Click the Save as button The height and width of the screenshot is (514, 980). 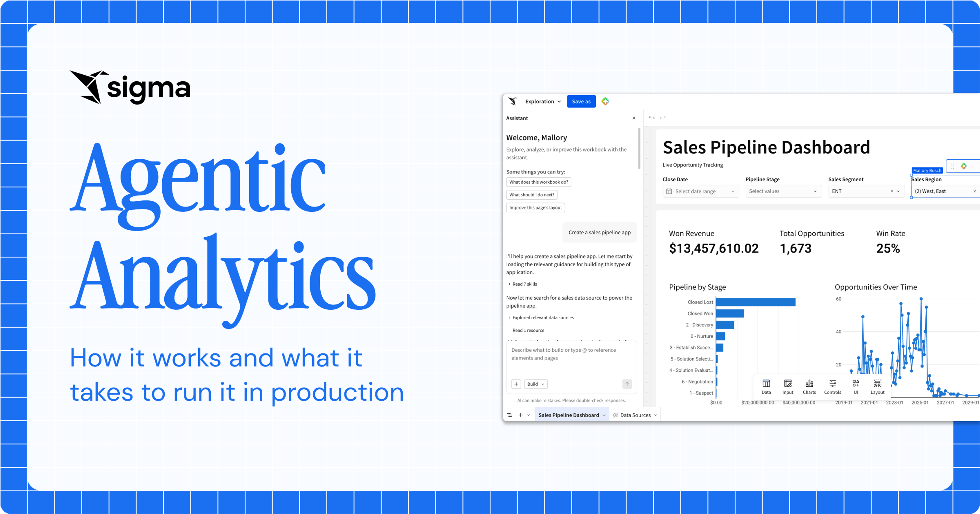point(581,101)
